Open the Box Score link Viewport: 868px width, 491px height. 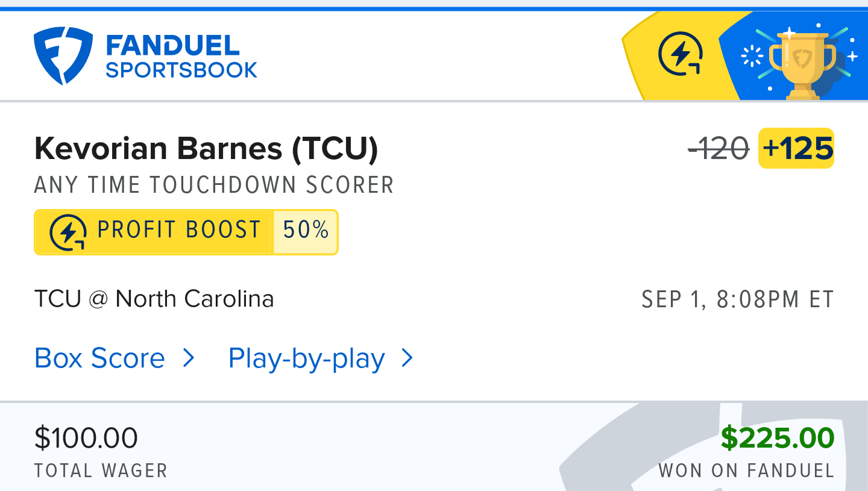[x=99, y=358]
